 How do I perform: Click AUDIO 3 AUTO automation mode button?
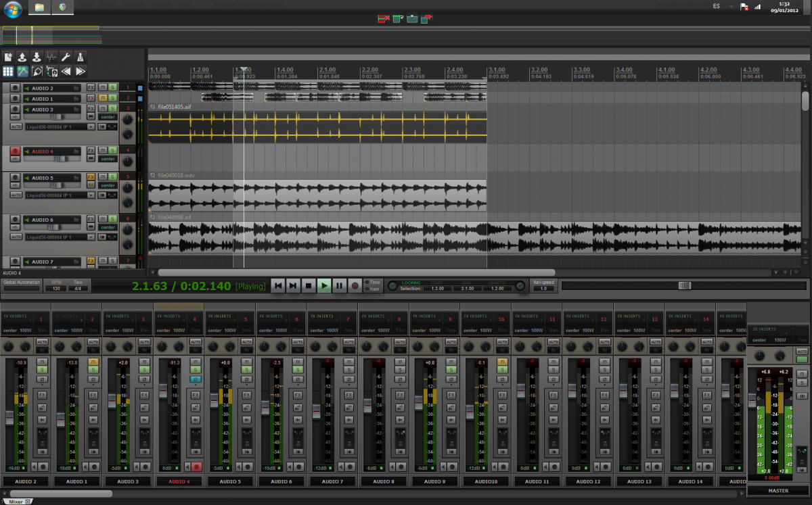click(16, 126)
